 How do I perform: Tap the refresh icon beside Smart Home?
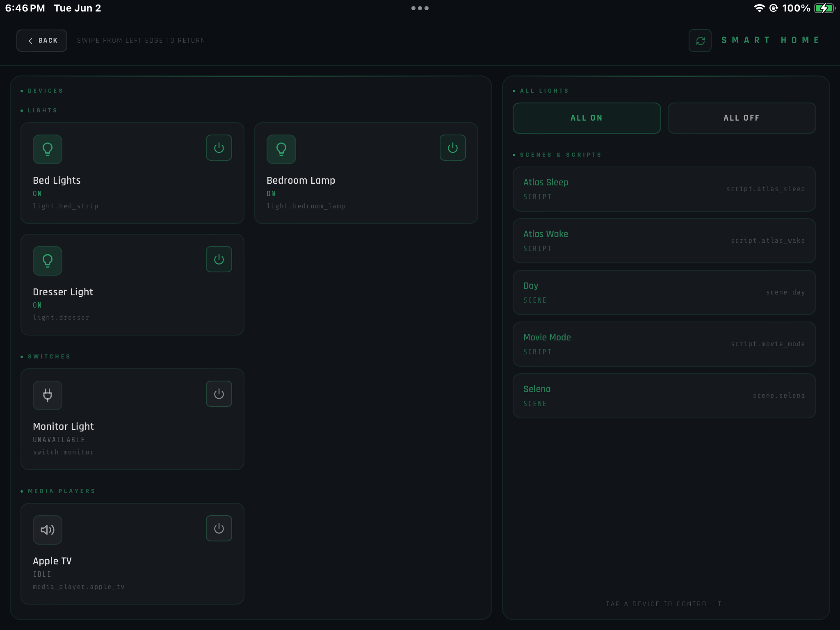pos(700,41)
